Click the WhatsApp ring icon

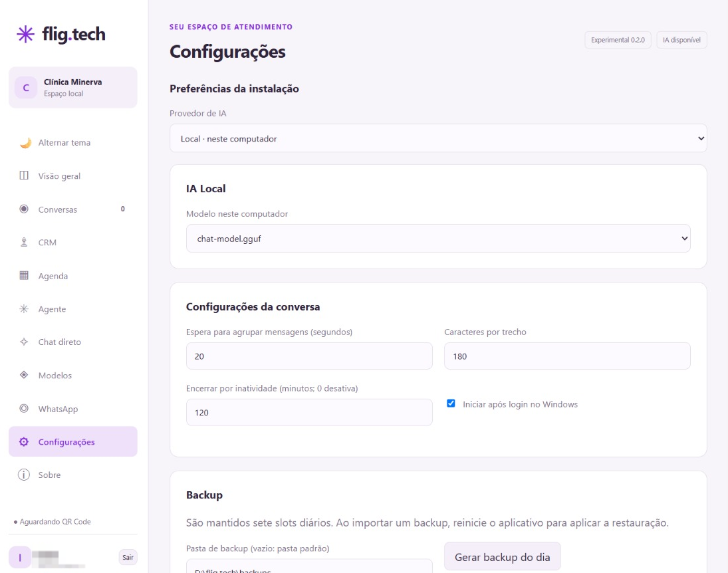[x=24, y=408]
